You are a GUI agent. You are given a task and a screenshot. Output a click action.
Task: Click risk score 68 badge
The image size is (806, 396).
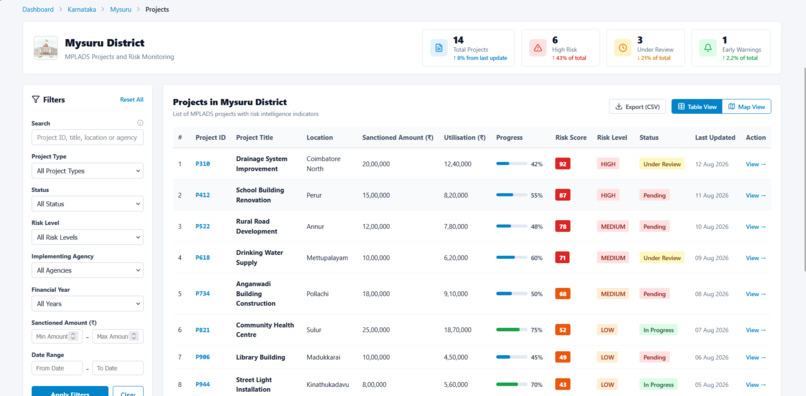point(562,294)
